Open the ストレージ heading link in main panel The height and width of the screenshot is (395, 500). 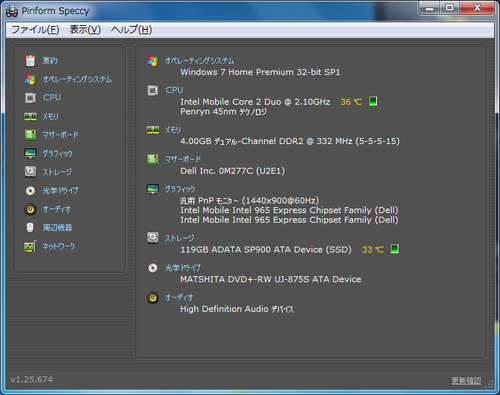[x=180, y=238]
